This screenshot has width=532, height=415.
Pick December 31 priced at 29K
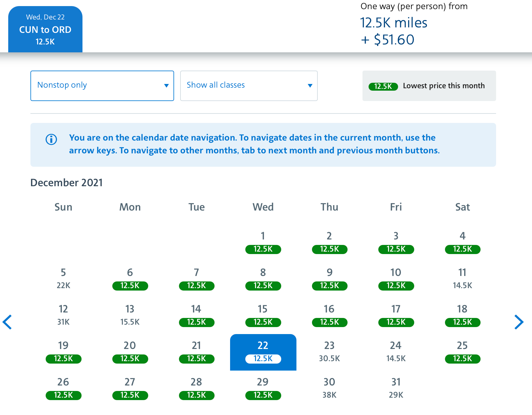coord(396,388)
